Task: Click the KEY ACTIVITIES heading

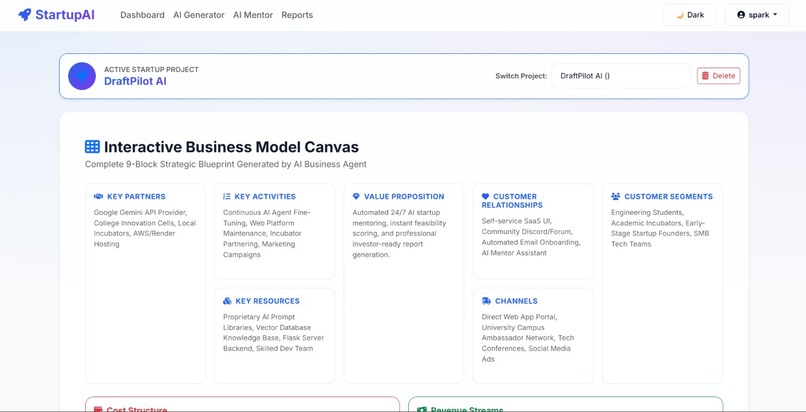Action: tap(265, 196)
